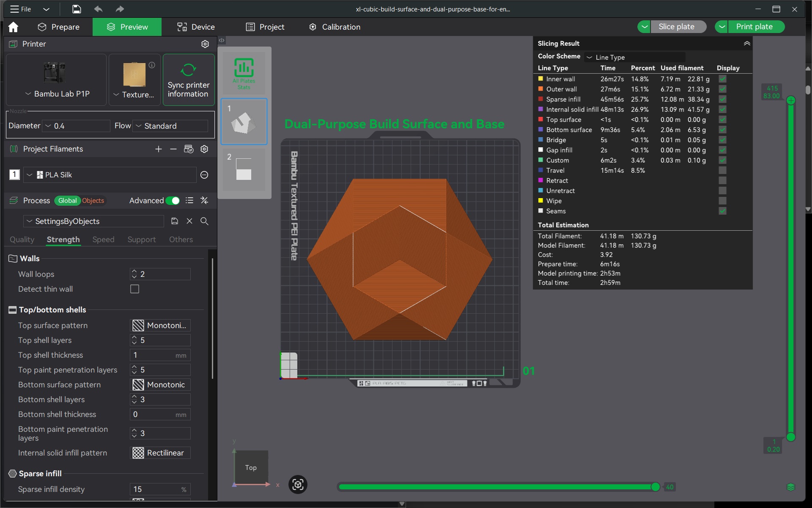Undo the last action
This screenshot has height=508, width=812.
pyautogui.click(x=98, y=9)
